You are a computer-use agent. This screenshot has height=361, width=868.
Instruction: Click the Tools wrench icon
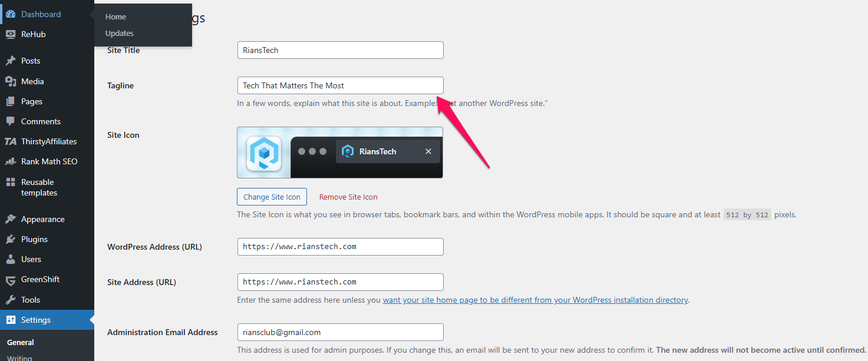[11, 300]
